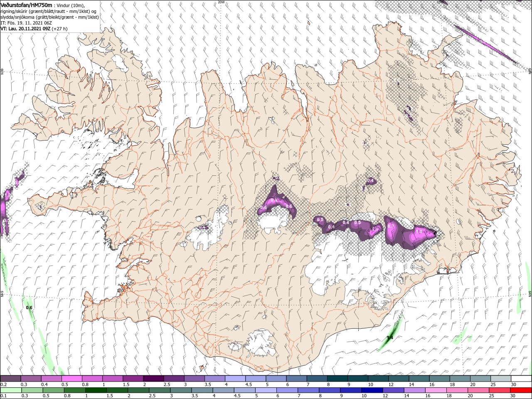Pick the 0.1 pale green swatch, lower row
This screenshot has height=399, width=532.
[11, 390]
